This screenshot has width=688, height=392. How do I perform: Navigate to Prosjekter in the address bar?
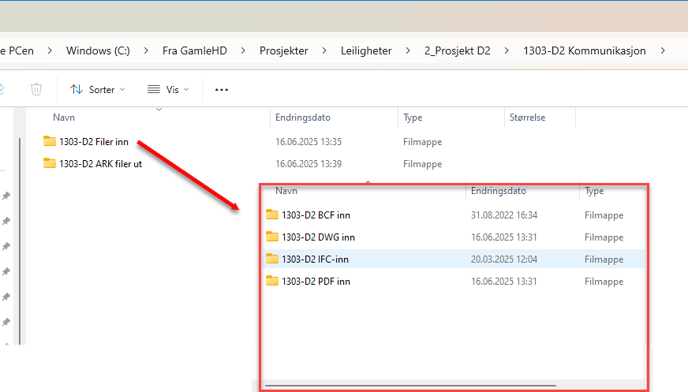[x=283, y=51]
